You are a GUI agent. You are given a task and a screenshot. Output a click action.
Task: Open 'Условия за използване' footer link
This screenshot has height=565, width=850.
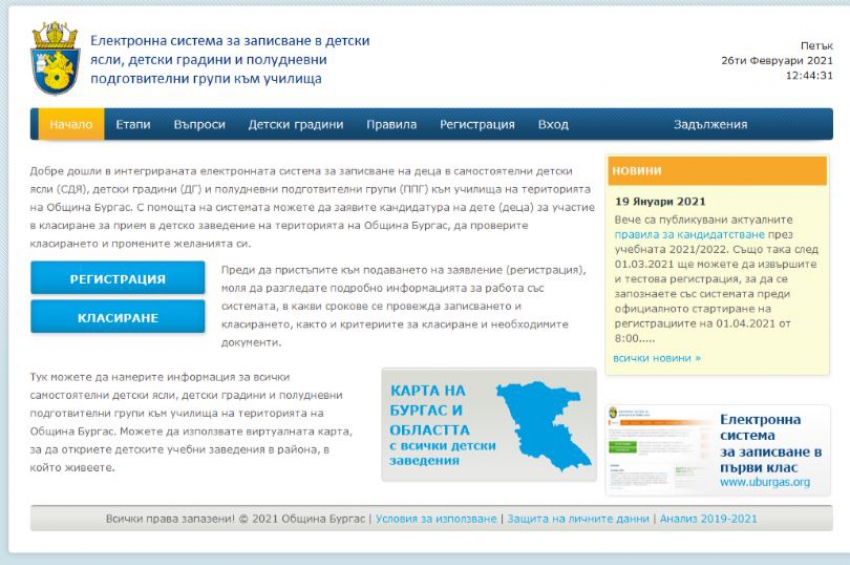436,519
